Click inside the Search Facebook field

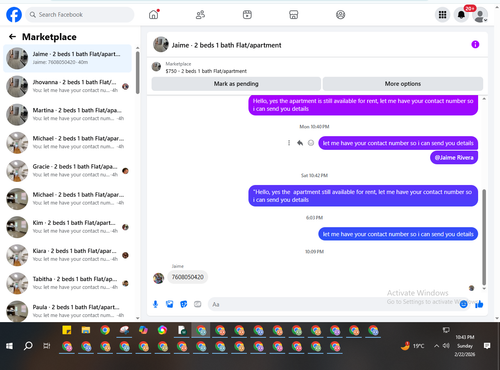80,15
